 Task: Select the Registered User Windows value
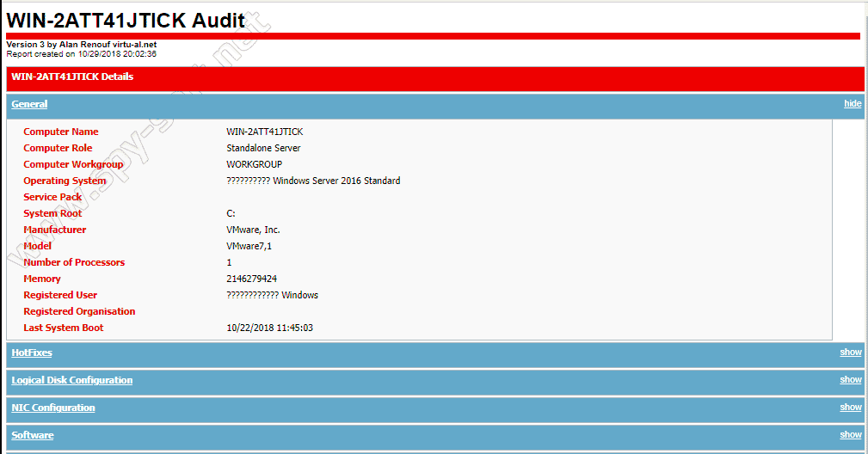[x=273, y=295]
